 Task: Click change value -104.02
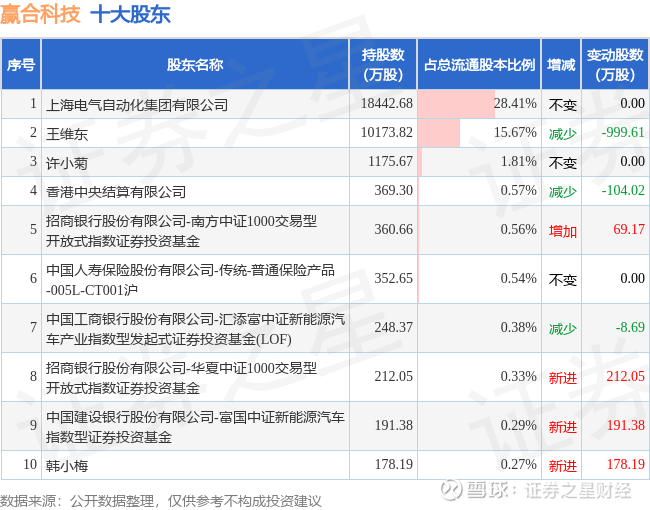point(623,190)
